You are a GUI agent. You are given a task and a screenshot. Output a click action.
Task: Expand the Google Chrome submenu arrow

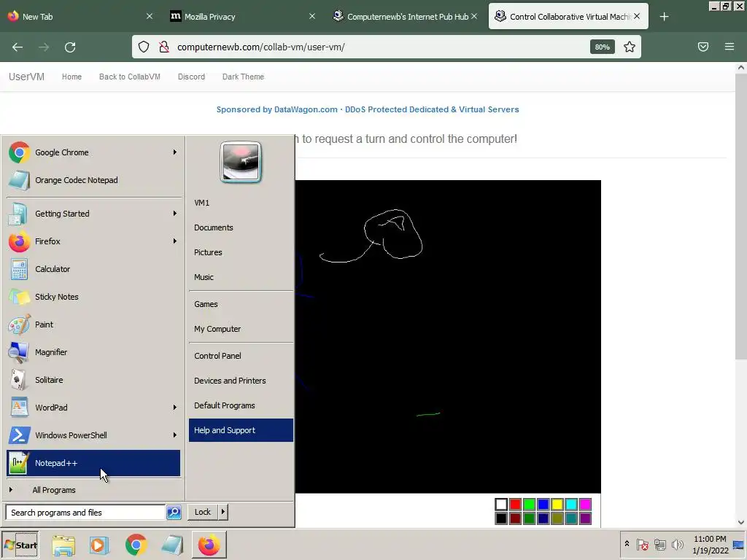(175, 152)
